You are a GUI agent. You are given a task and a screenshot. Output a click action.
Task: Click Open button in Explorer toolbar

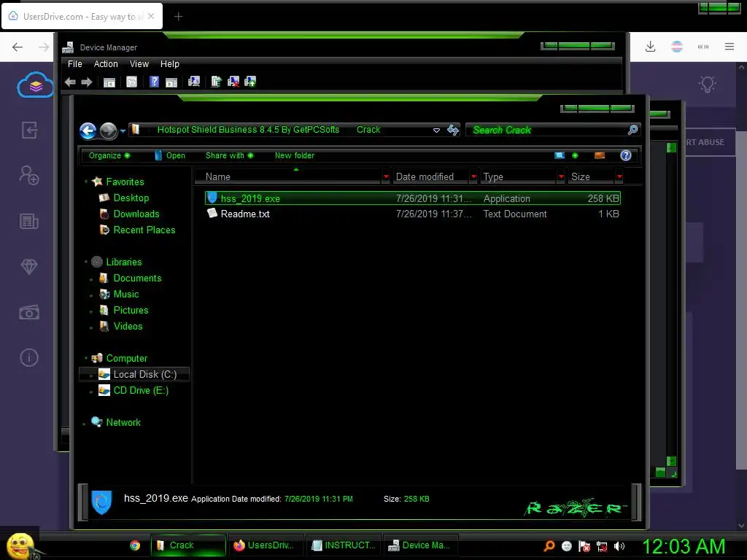point(170,156)
